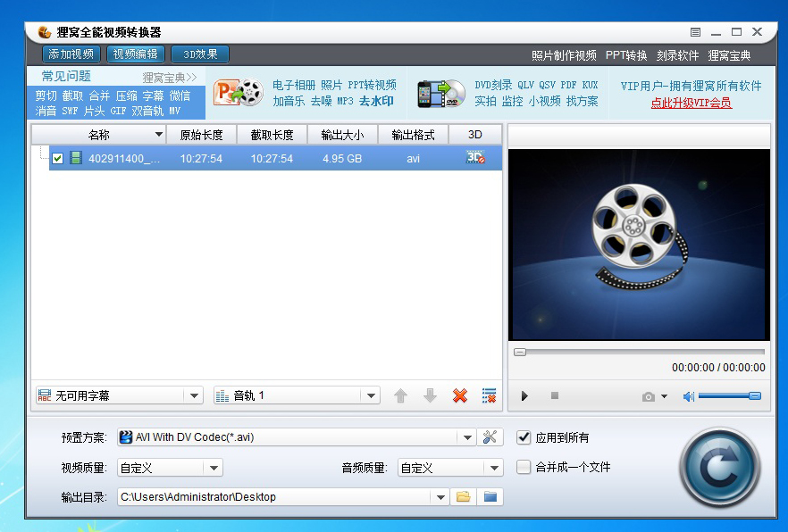Open PPT转换 menu item
Screen dimensions: 788x532
[x=626, y=55]
